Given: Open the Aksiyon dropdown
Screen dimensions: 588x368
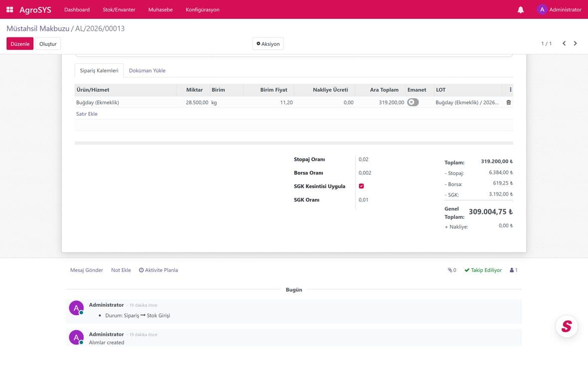Looking at the screenshot, I should coord(268,44).
